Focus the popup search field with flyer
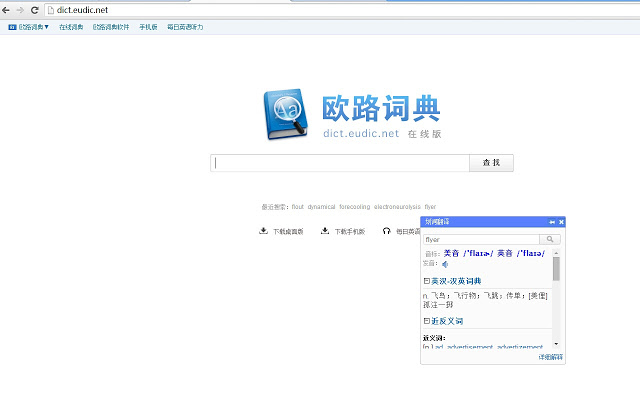This screenshot has height=400, width=640. click(482, 240)
